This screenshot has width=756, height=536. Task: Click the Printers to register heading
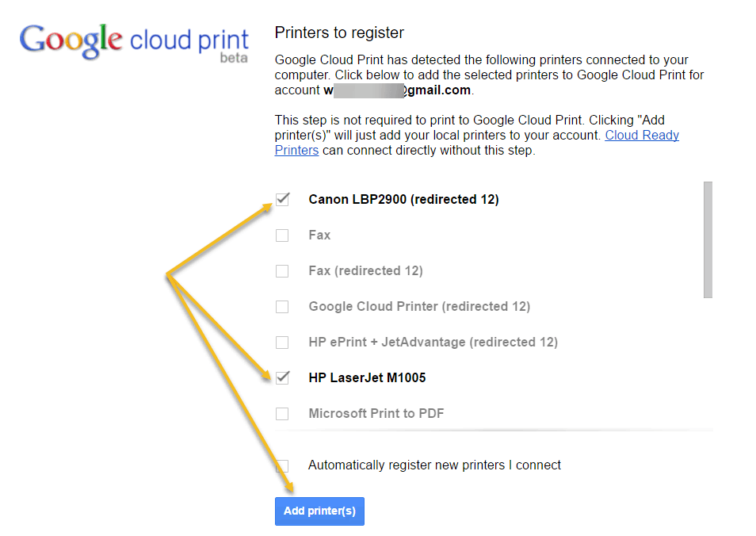pos(339,33)
